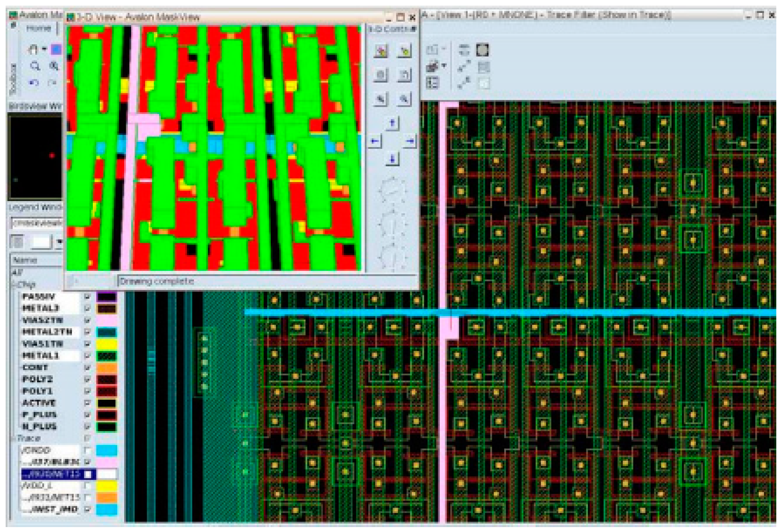Viewport: 783px width, 532px height.
Task: Click the yellow VIAS1TN color swatch
Action: [106, 344]
